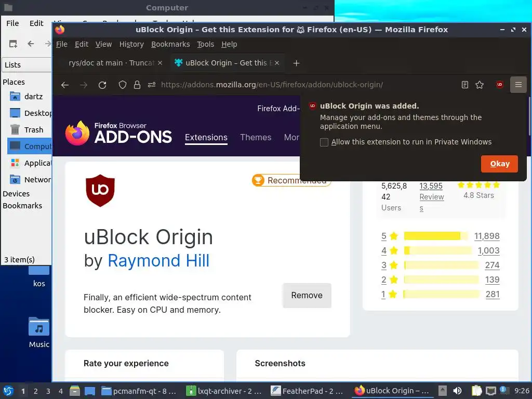Image resolution: width=532 pixels, height=399 pixels.
Task: Switch to FeatherPad taskbar window
Action: pyautogui.click(x=308, y=391)
